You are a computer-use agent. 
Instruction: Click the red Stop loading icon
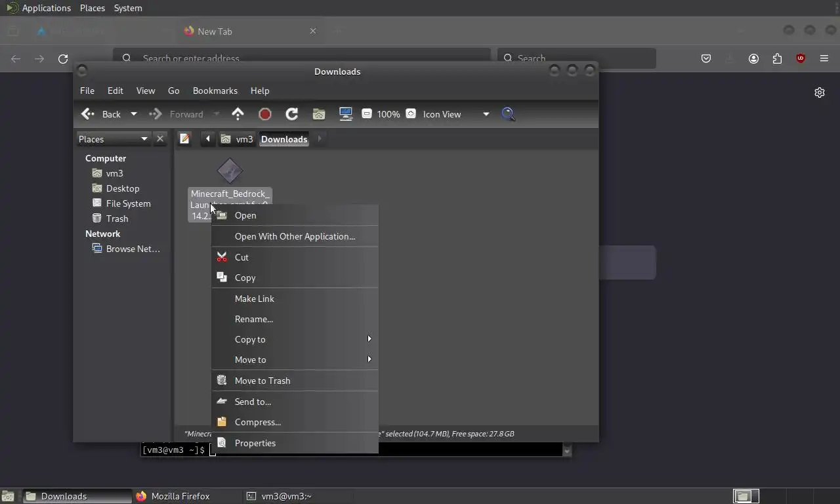[x=265, y=114]
